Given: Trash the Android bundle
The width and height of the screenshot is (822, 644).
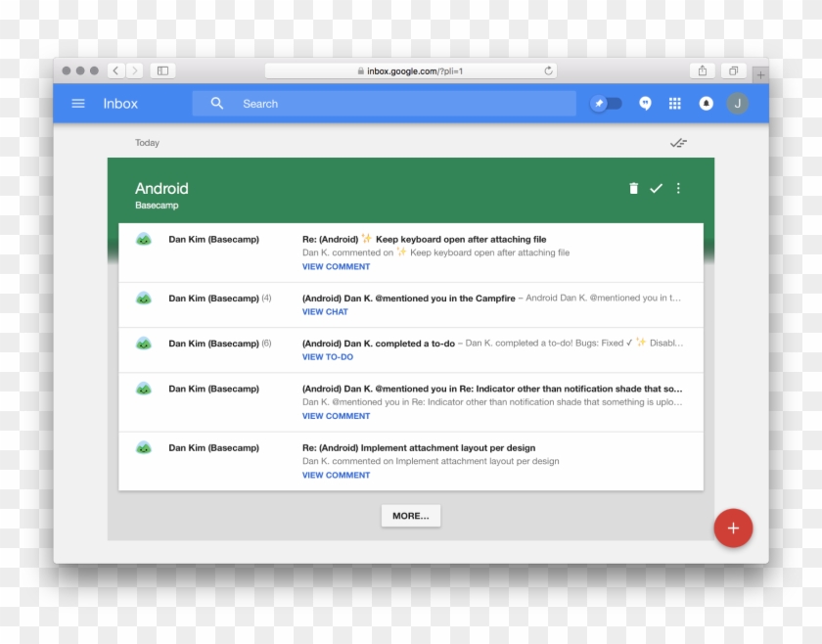Looking at the screenshot, I should click(x=633, y=187).
